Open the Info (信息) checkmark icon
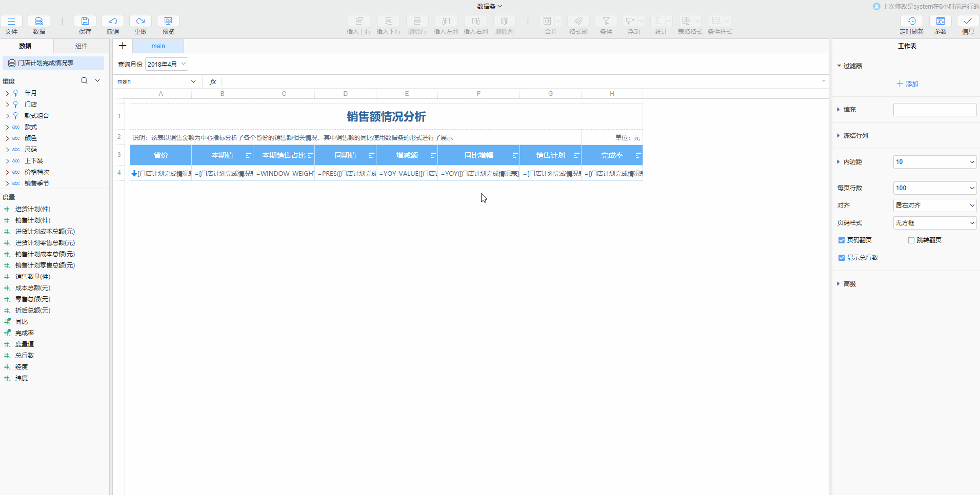Viewport: 980px width, 495px height. point(968,22)
